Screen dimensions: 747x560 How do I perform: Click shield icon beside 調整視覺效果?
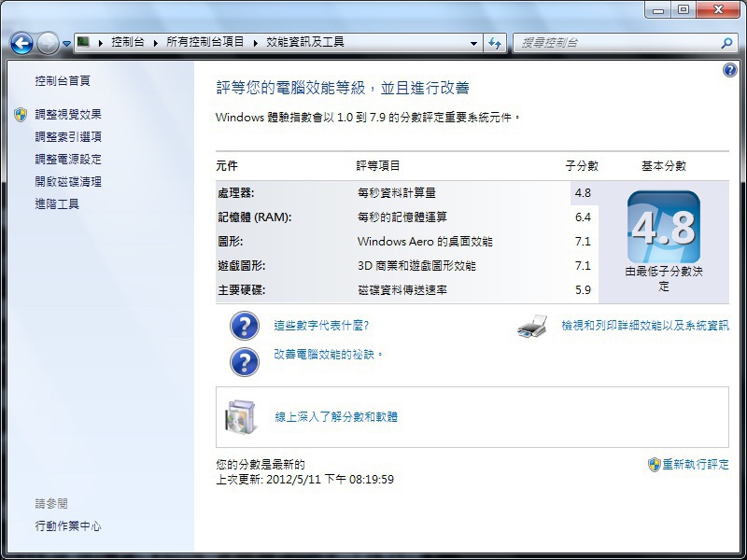coord(21,114)
